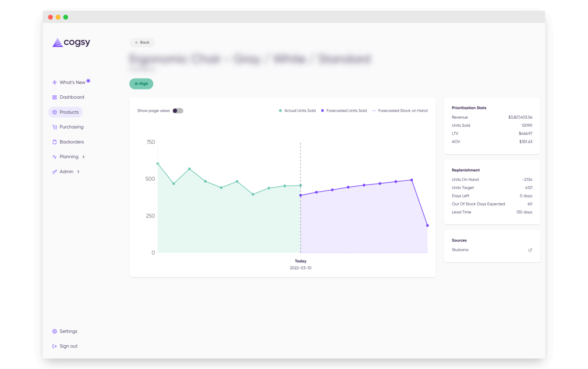Viewport: 588px width, 369px height.
Task: Click the A-High priority badge
Action: (141, 83)
